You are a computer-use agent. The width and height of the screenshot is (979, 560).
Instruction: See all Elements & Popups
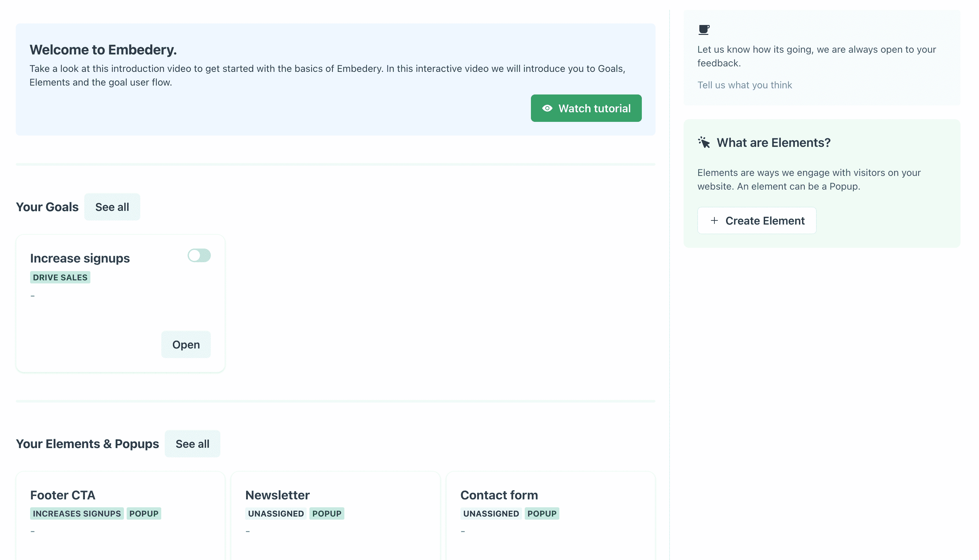[x=192, y=444]
